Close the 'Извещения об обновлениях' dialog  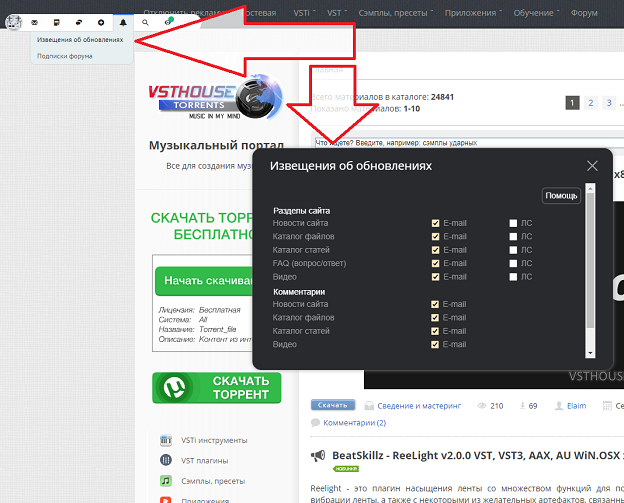(592, 166)
